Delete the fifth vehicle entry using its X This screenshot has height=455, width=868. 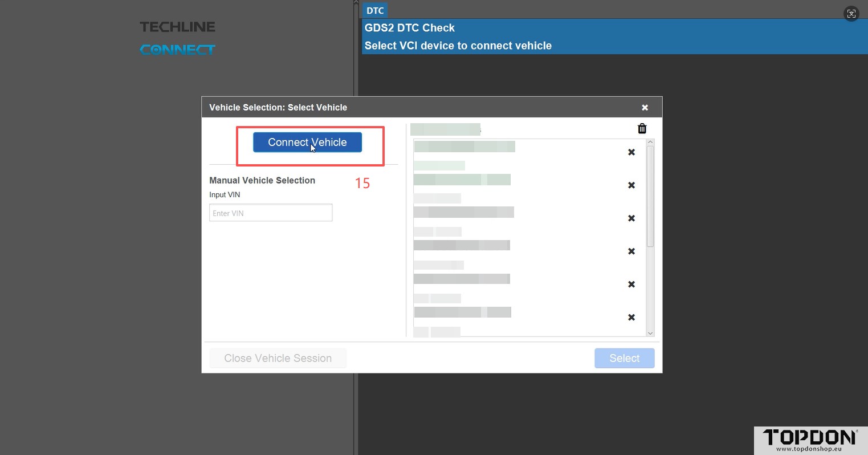pyautogui.click(x=631, y=285)
